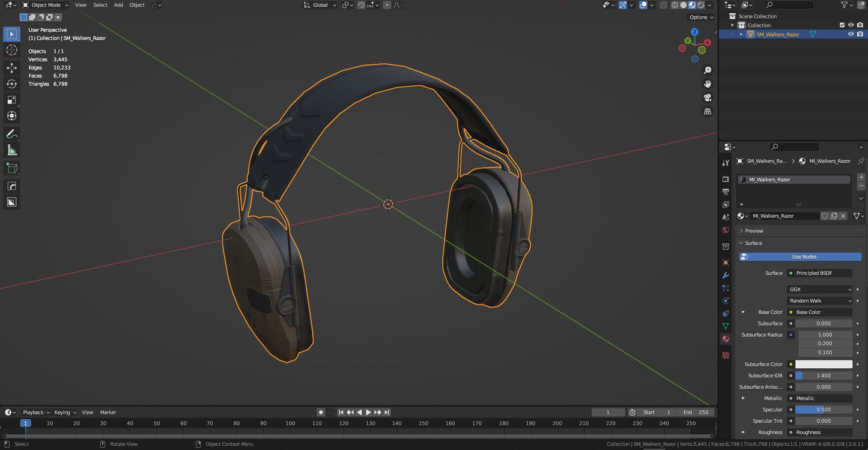Viewport: 868px width, 450px height.
Task: Toggle X-Ray viewport mode
Action: (x=663, y=5)
